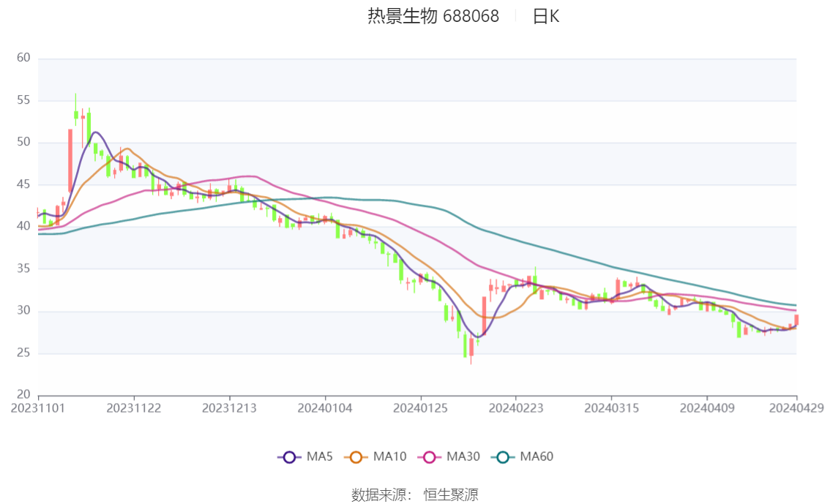Screen dimensions: 830x504
Task: Click the chart title 热景生物 688068
Action: [x=433, y=16]
